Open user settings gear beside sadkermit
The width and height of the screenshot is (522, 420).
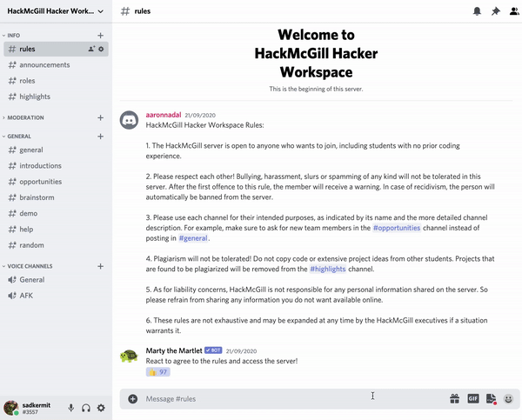tap(101, 408)
